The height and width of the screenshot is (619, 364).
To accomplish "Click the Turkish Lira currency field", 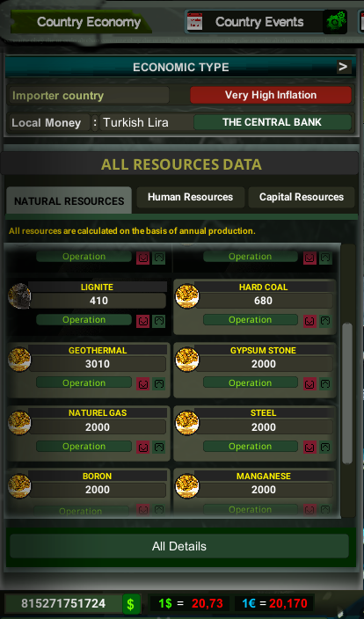I will 146,122.
